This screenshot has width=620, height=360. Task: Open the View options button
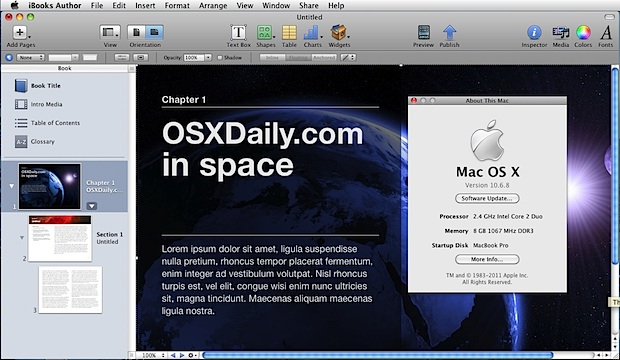[x=110, y=32]
